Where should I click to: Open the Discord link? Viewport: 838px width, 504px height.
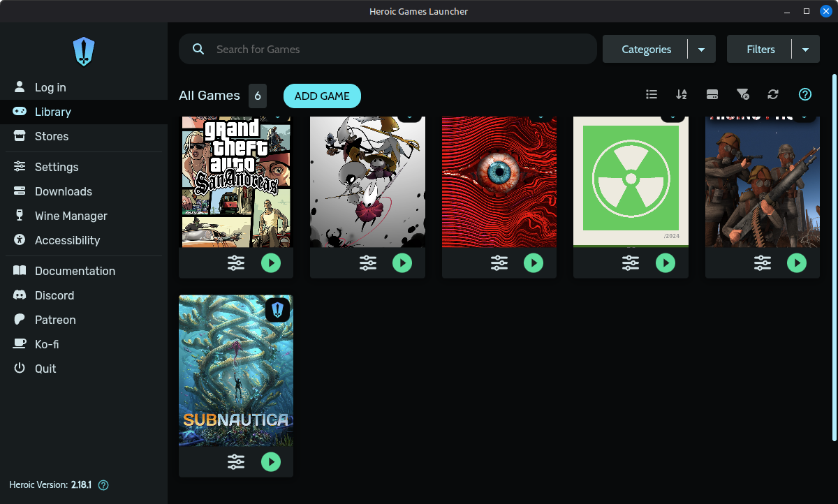(x=84, y=295)
